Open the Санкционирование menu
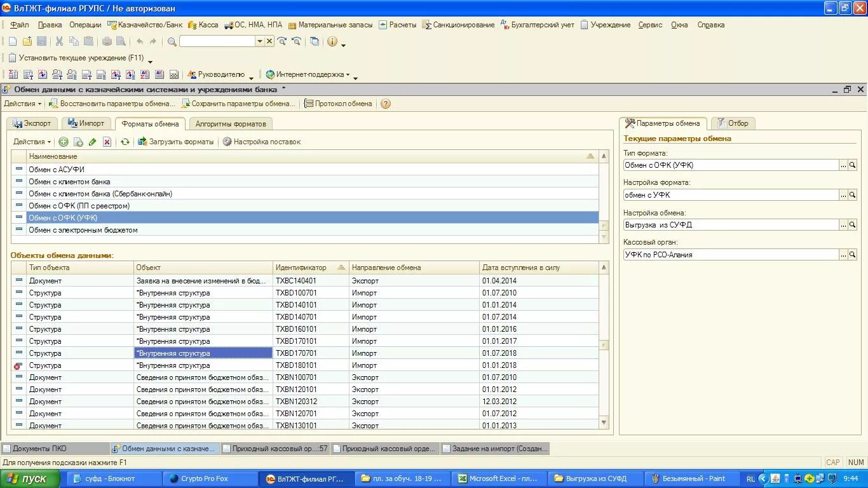This screenshot has height=488, width=868. [x=458, y=25]
